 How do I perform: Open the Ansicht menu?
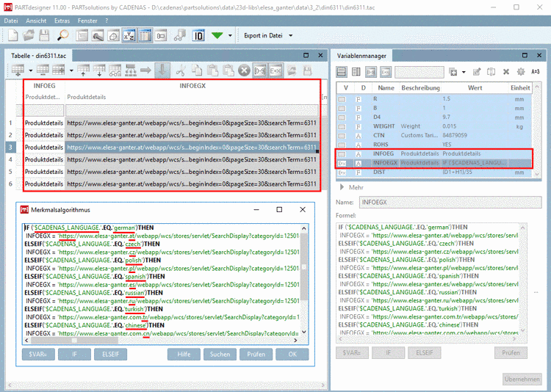pyautogui.click(x=36, y=21)
